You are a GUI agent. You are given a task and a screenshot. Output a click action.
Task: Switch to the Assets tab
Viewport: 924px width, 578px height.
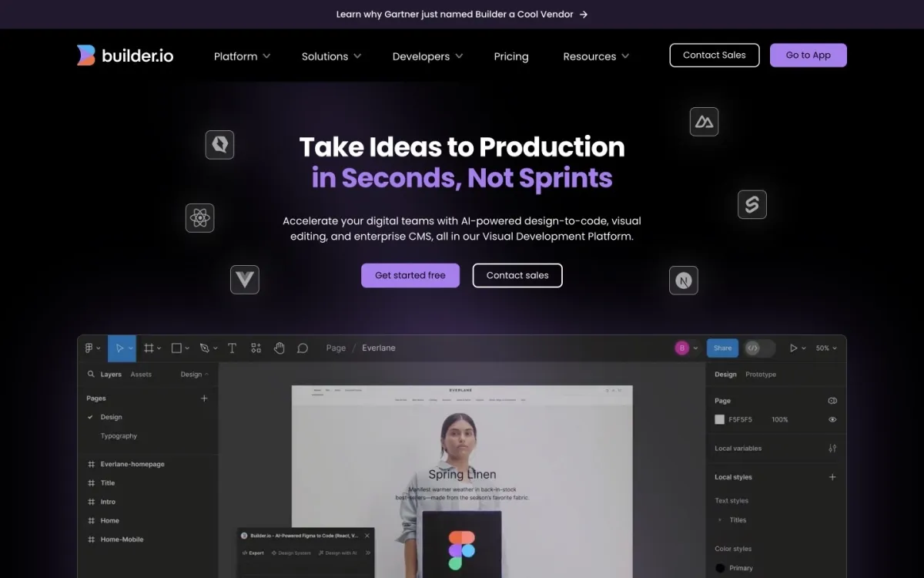point(141,374)
